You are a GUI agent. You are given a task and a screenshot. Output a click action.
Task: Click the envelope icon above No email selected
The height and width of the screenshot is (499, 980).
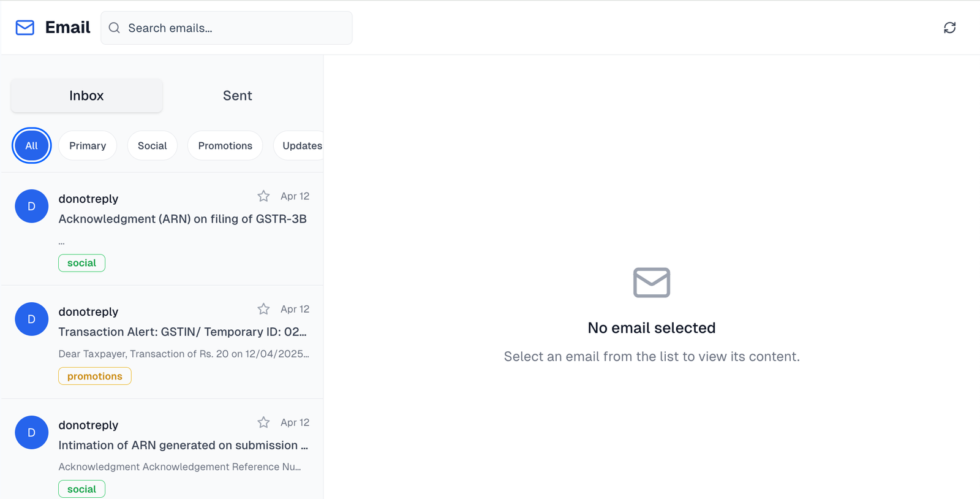[x=652, y=283]
